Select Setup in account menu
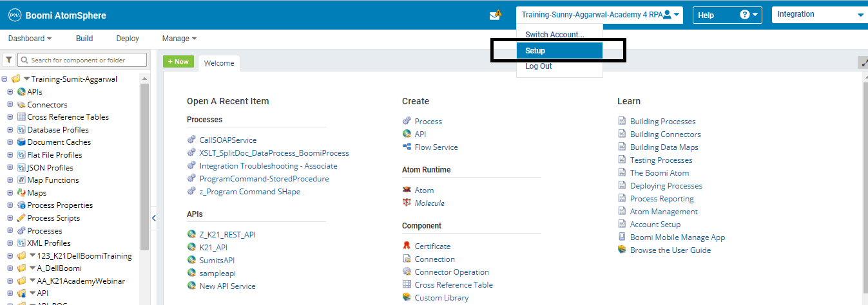Screen dimensions: 868x305 pyautogui.click(x=559, y=51)
